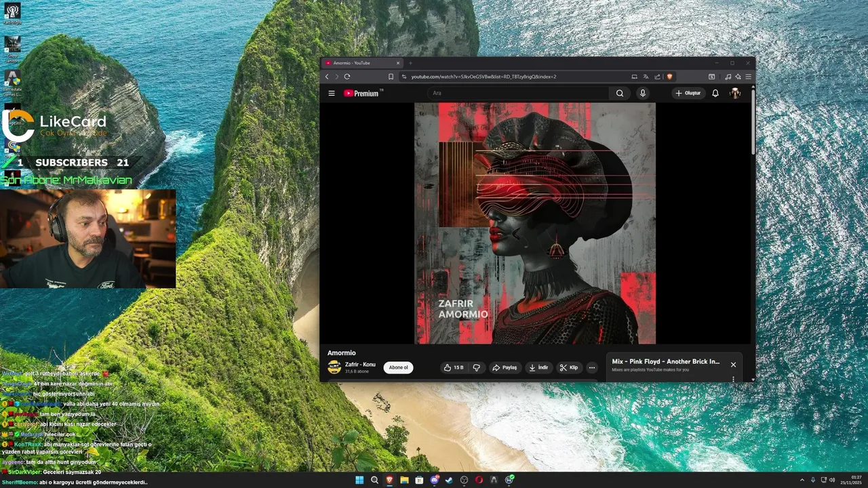Open the Windows Start menu
The image size is (868, 488).
coord(359,480)
